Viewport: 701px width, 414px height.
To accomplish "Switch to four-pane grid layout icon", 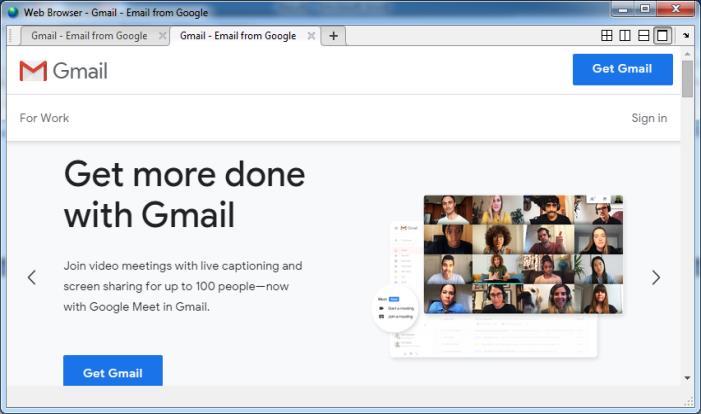I will point(607,35).
